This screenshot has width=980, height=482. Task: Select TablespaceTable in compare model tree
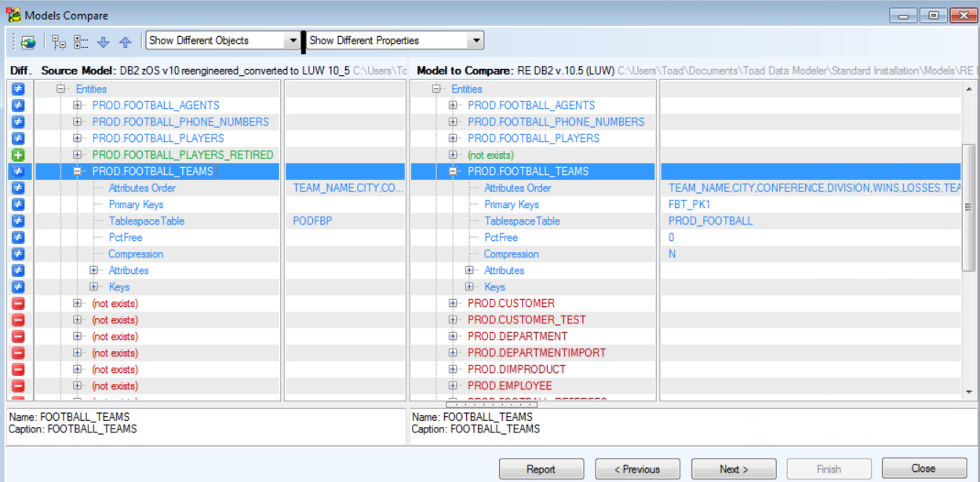[x=522, y=221]
